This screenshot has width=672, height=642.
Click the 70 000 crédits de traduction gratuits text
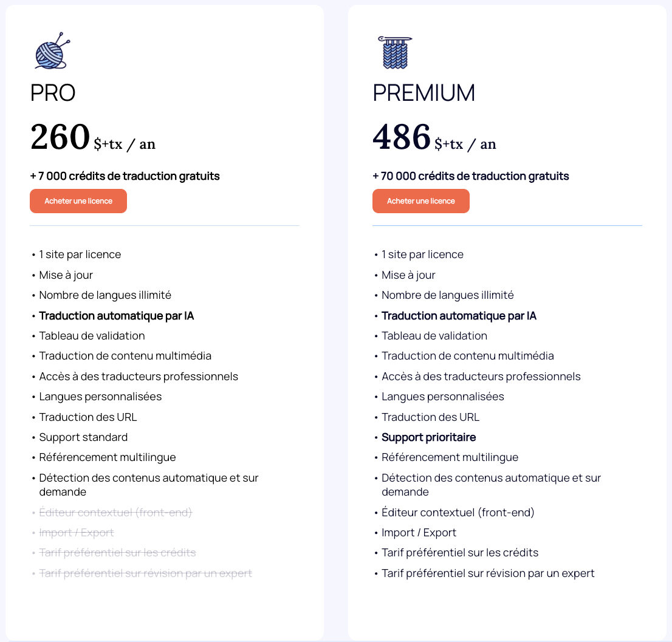point(470,176)
